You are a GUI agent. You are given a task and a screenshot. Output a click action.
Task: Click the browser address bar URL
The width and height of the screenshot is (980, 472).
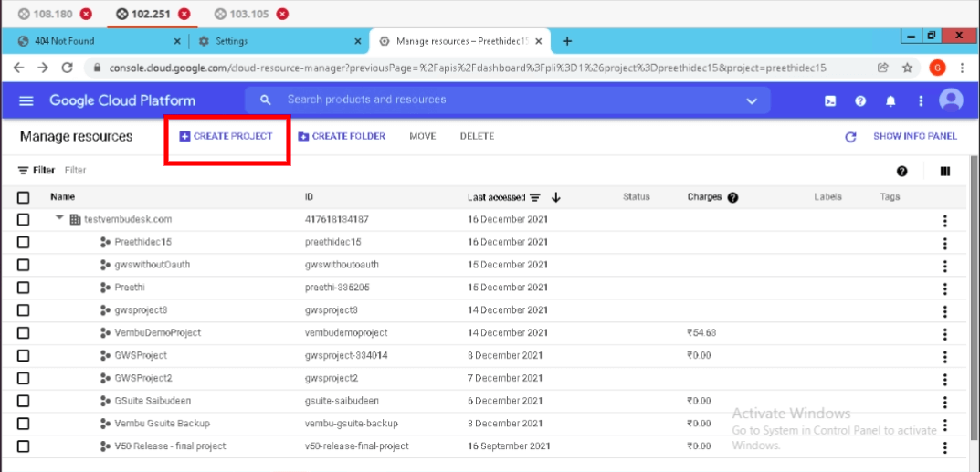pyautogui.click(x=469, y=68)
